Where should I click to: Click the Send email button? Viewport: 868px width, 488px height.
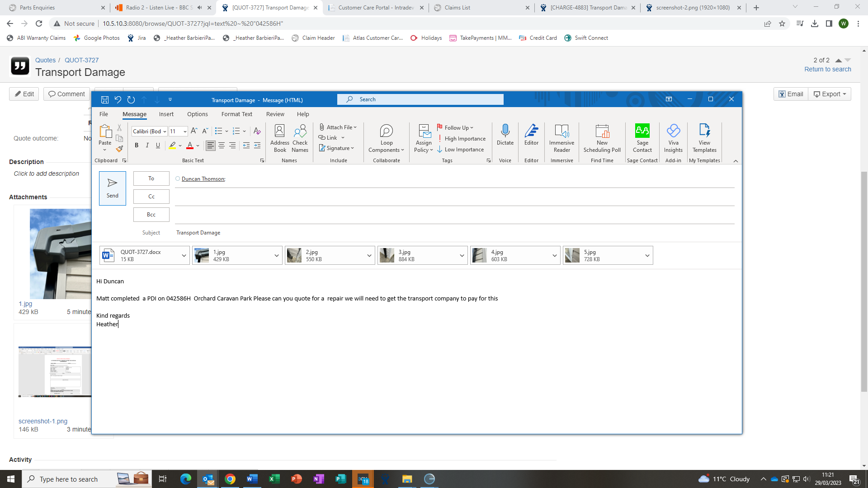(x=113, y=188)
